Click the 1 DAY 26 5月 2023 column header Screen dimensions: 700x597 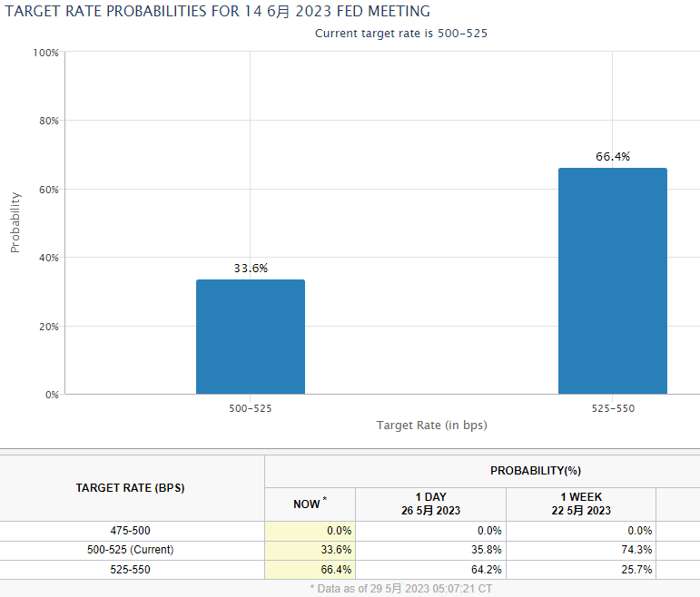(x=430, y=504)
